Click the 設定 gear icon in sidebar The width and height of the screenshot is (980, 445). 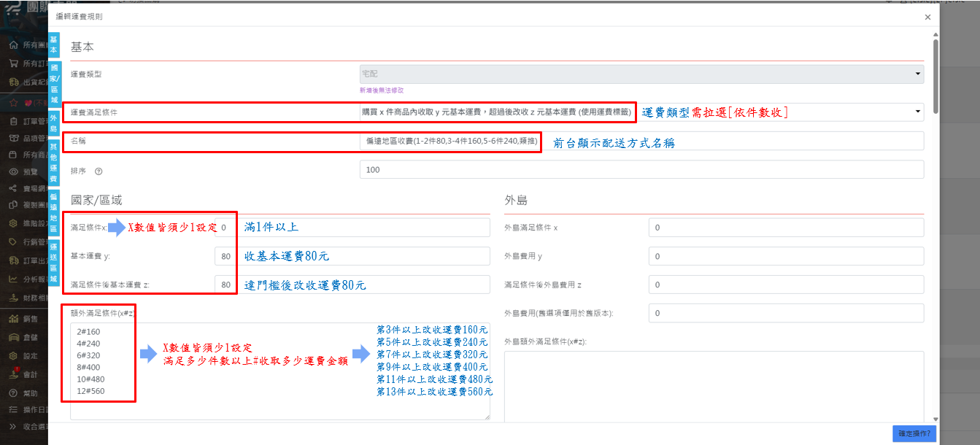click(13, 356)
